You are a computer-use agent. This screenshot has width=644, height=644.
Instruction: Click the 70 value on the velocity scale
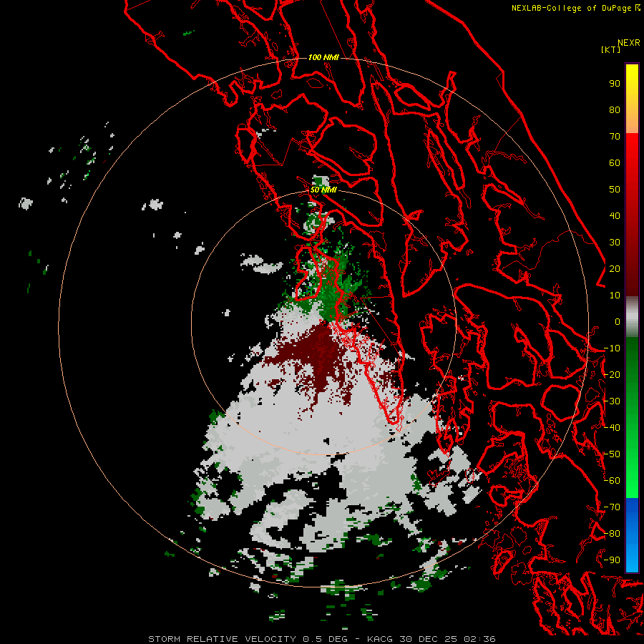pos(615,137)
